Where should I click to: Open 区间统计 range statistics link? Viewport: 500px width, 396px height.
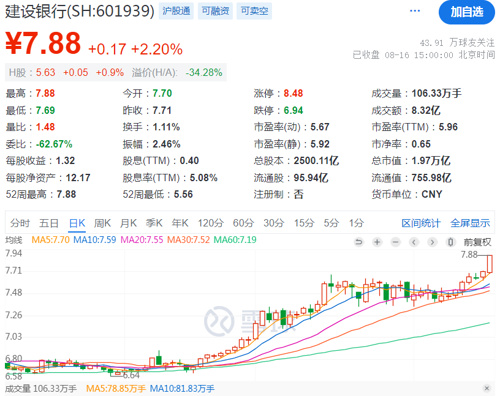click(421, 223)
